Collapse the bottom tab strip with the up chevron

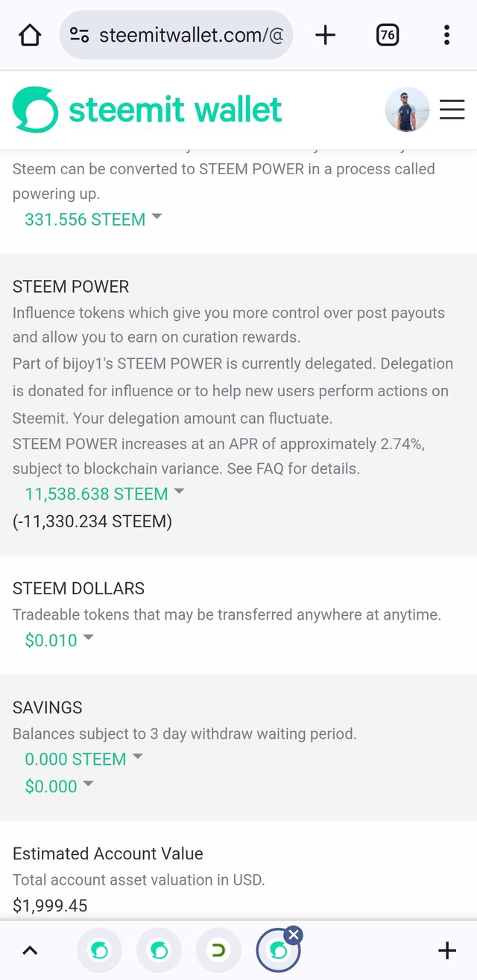tap(30, 950)
